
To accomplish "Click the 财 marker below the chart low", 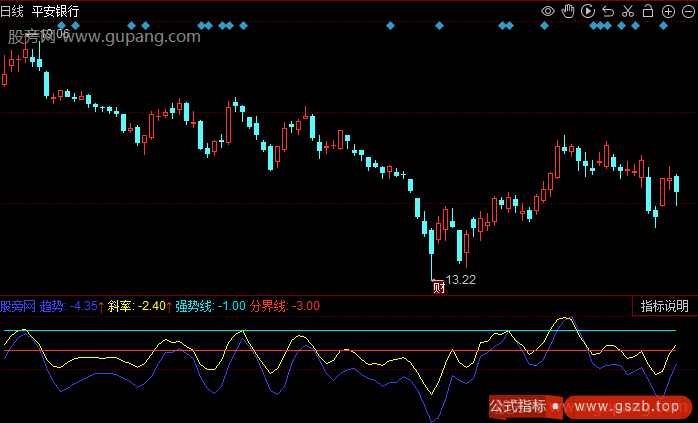I will point(438,288).
